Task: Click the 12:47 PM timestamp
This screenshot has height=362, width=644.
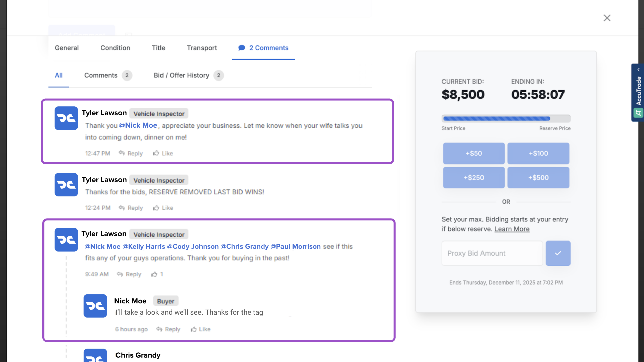Action: tap(98, 153)
